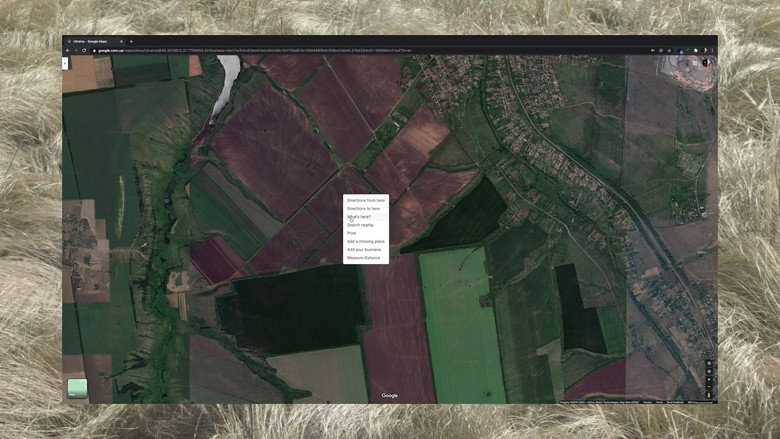Open Street View with the Pegman icon
This screenshot has width=780, height=439.
709,395
